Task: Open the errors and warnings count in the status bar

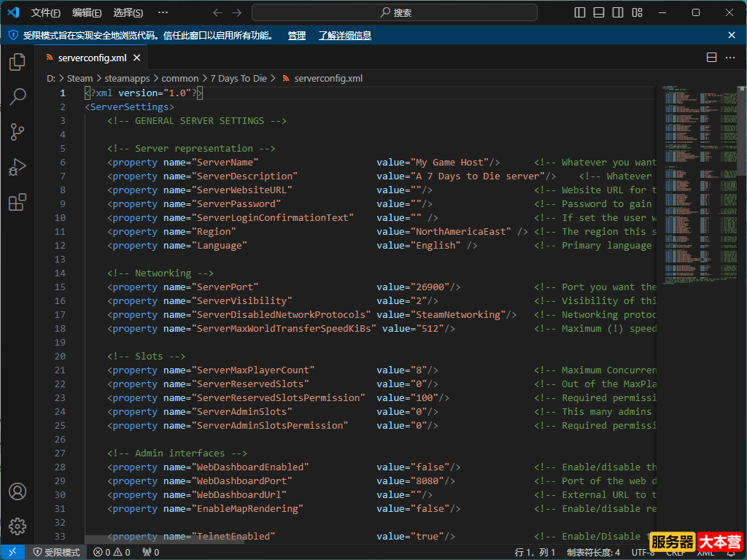Action: click(112, 552)
